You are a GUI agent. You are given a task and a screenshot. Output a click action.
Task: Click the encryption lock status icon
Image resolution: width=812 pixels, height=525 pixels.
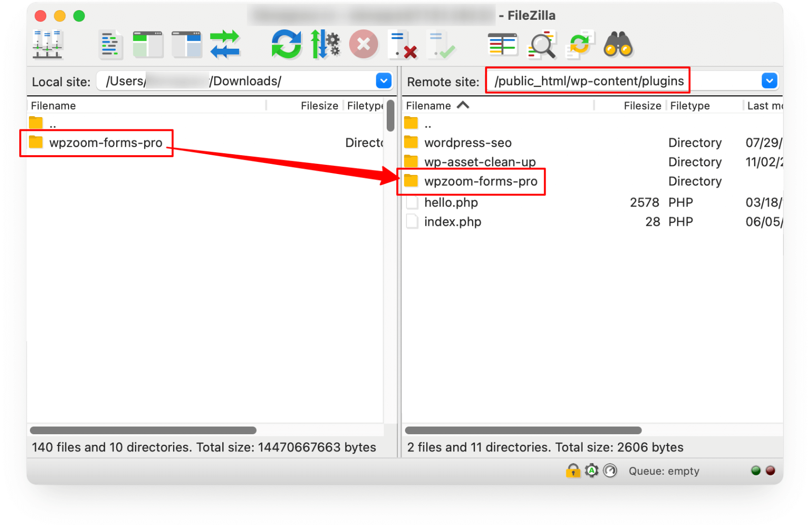573,471
